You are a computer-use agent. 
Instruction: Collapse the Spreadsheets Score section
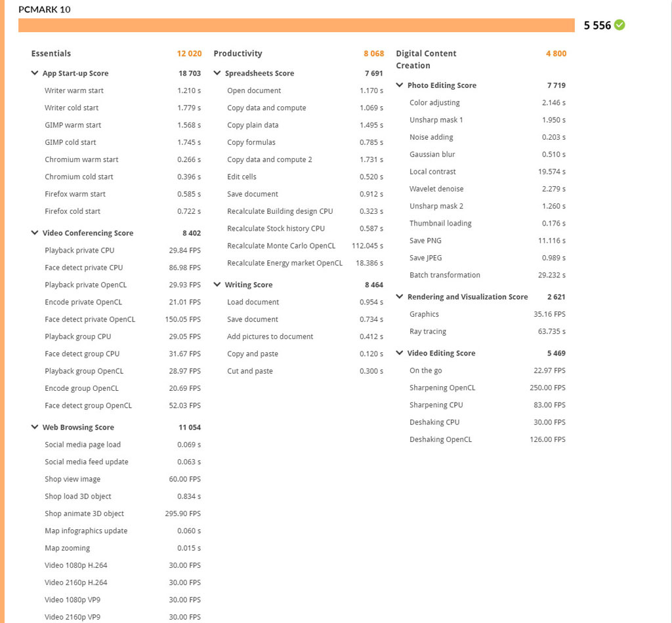217,73
